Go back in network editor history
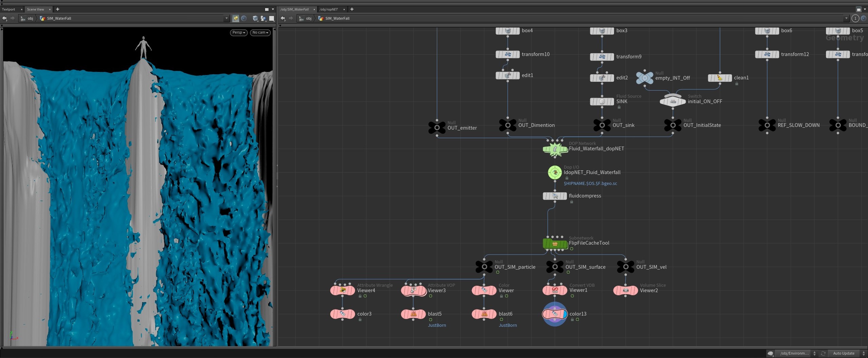 click(x=283, y=18)
